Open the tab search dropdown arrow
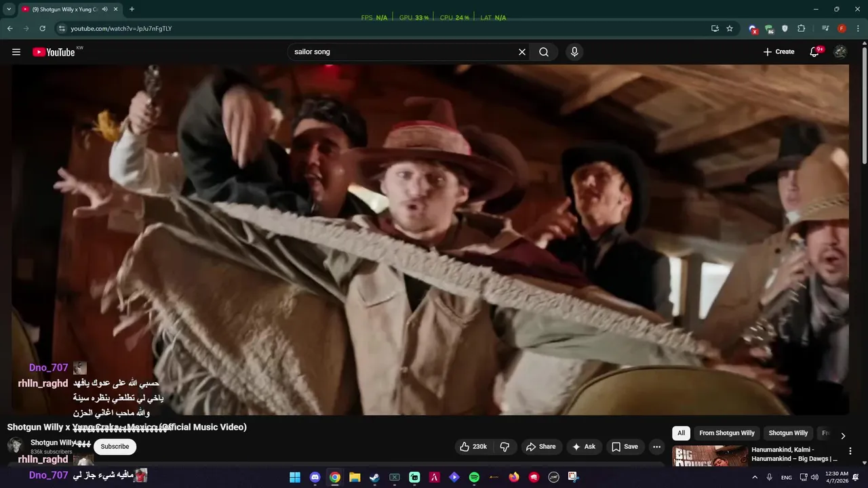The image size is (868, 488). (x=9, y=9)
